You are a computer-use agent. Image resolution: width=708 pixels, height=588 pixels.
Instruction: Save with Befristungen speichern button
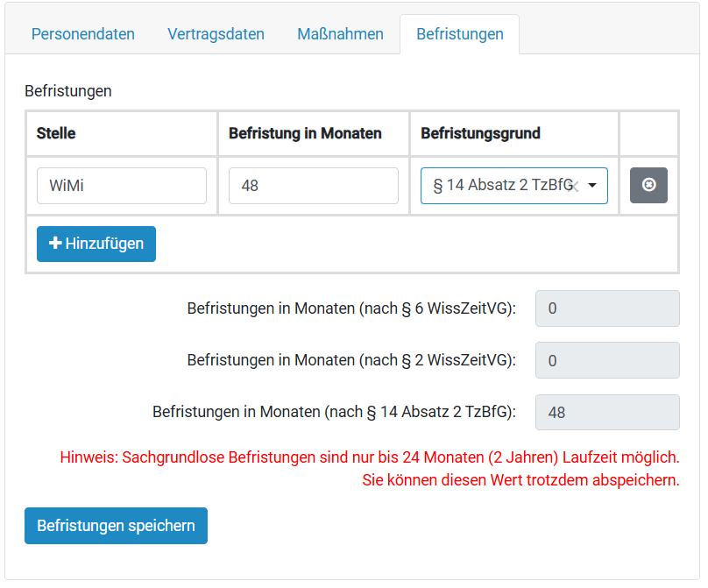coord(116,526)
